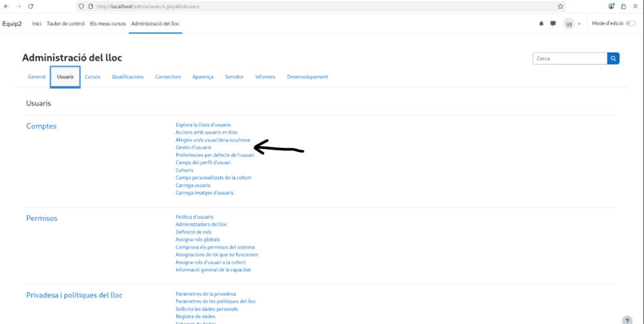Screen dimensions: 644x324
Task: Open the browser hamburger menu
Action: pos(635,6)
